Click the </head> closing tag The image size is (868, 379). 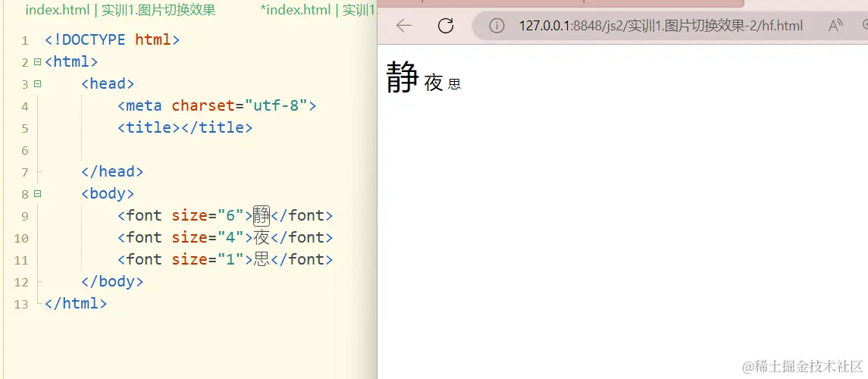pyautogui.click(x=112, y=171)
